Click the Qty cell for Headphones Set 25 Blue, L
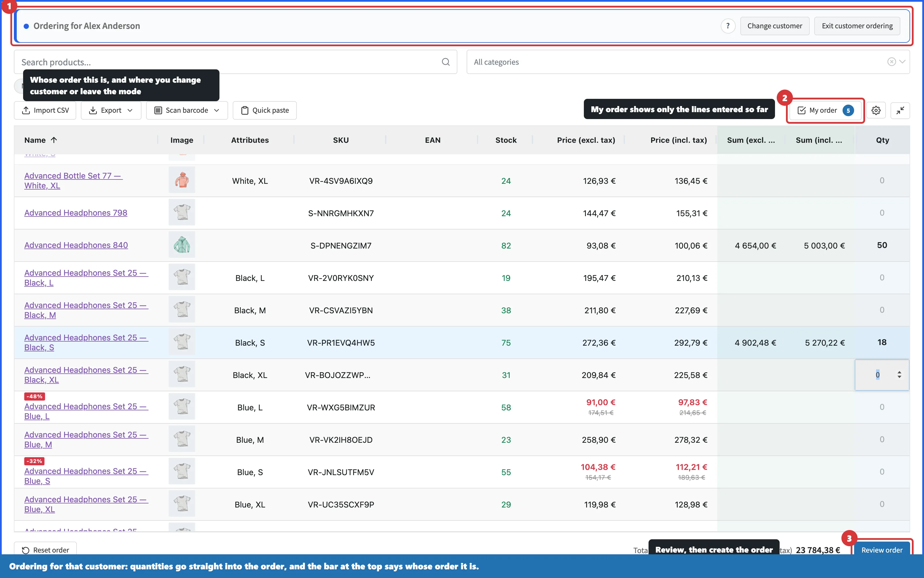 tap(882, 407)
